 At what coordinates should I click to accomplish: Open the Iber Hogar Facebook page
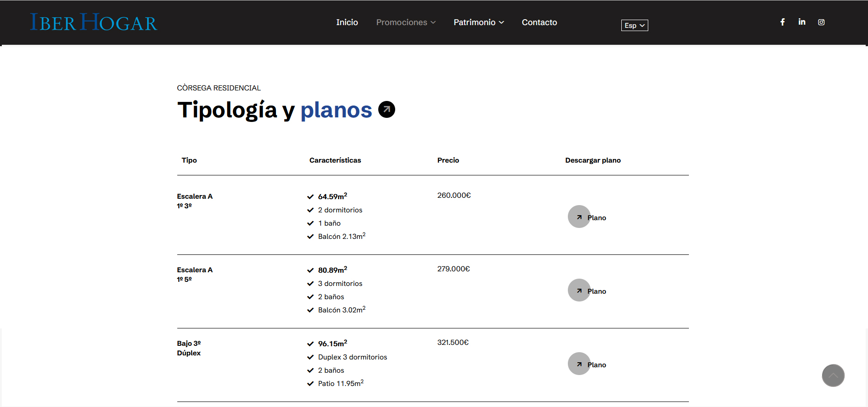pos(783,22)
